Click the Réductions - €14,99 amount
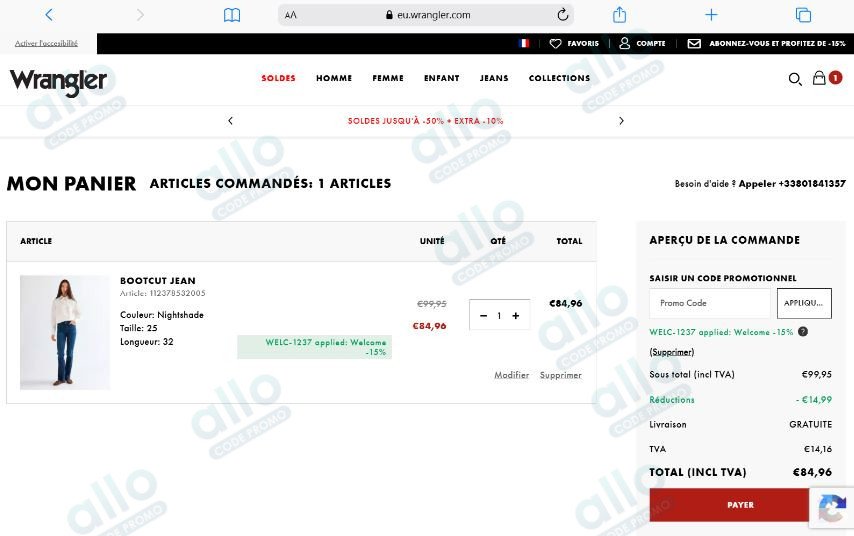 coord(814,399)
